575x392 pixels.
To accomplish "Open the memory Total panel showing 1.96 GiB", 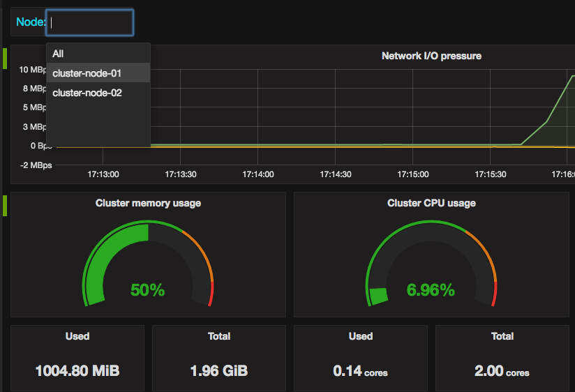I will click(x=219, y=358).
